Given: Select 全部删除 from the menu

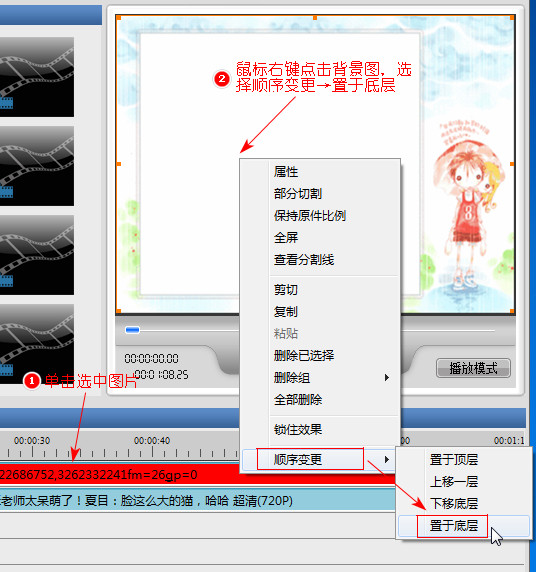Looking at the screenshot, I should pyautogui.click(x=298, y=399).
